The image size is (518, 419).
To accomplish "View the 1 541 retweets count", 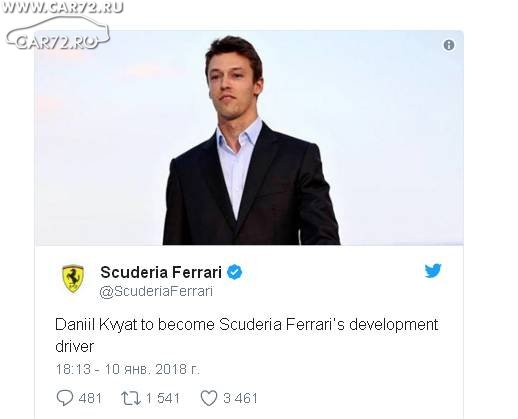I will point(163,398).
